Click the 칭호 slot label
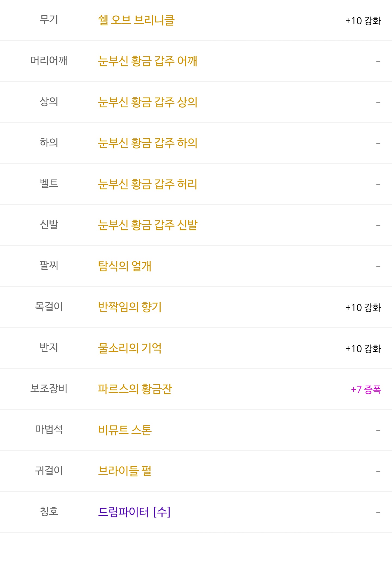 [49, 512]
